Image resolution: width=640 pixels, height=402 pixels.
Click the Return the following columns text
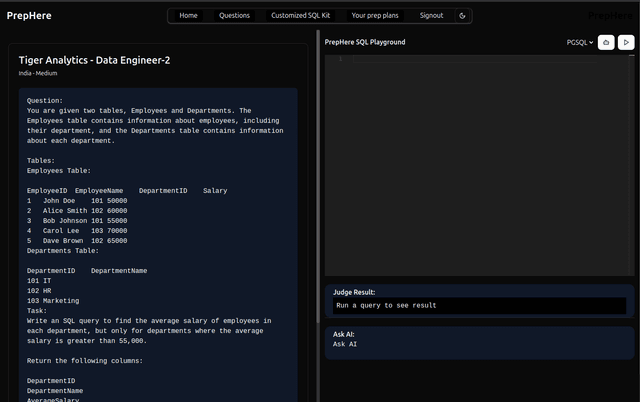coord(85,361)
